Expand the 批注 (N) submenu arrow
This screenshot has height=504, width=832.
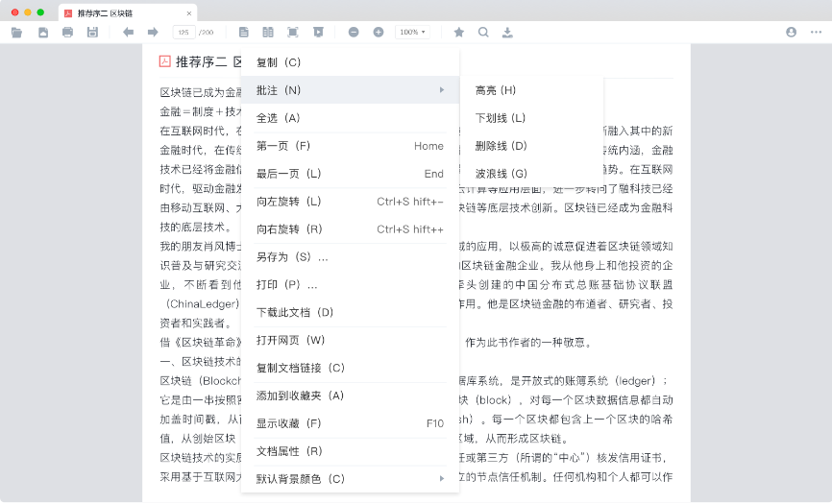click(442, 90)
